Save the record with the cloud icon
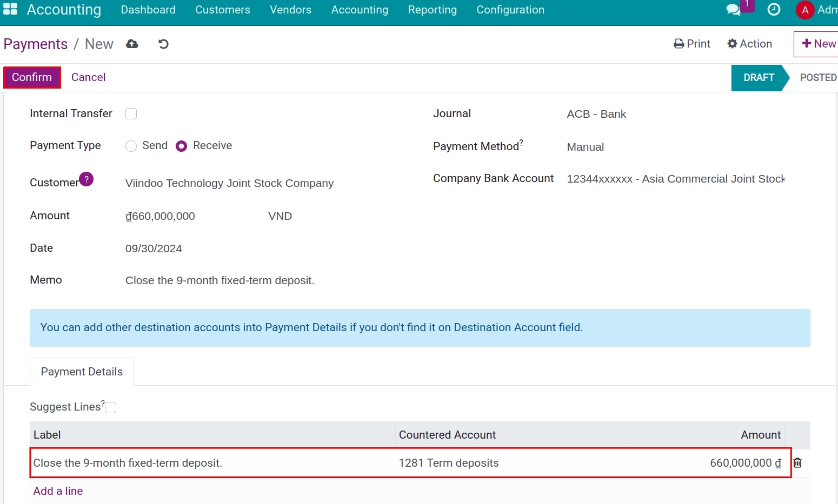This screenshot has height=504, width=838. pos(132,44)
